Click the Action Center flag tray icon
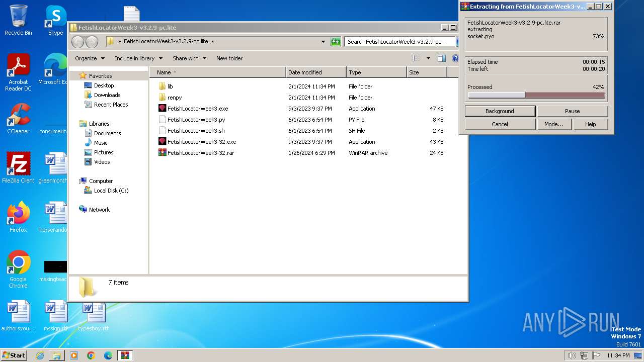This screenshot has width=644, height=362. point(596,355)
